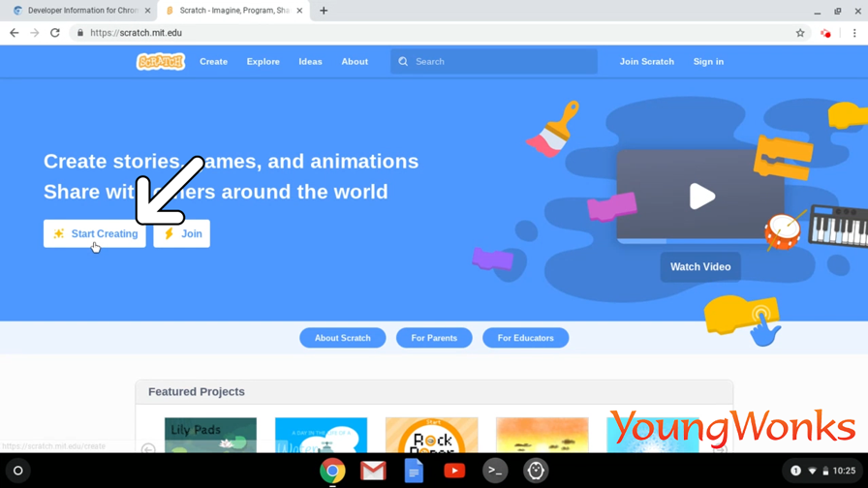This screenshot has width=868, height=488.
Task: Open the system tray clock 10:25
Action: pyautogui.click(x=844, y=471)
